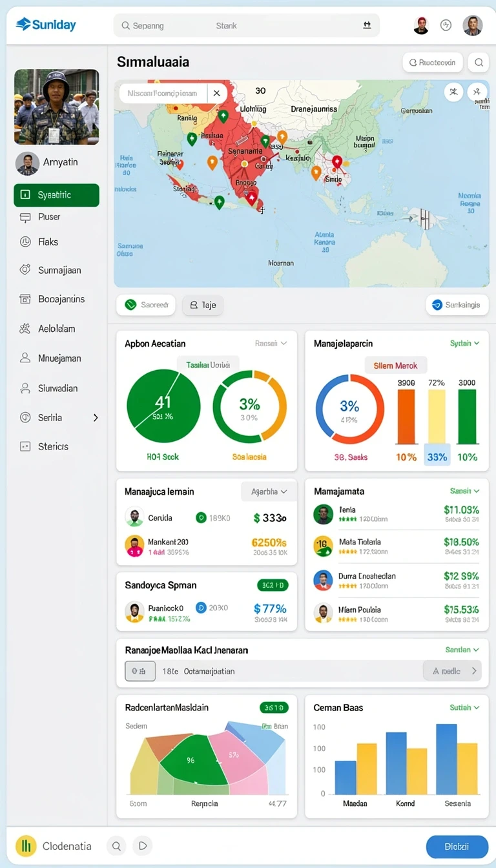Close the map search box with X
Screen dimensions: 496x868
(x=217, y=93)
